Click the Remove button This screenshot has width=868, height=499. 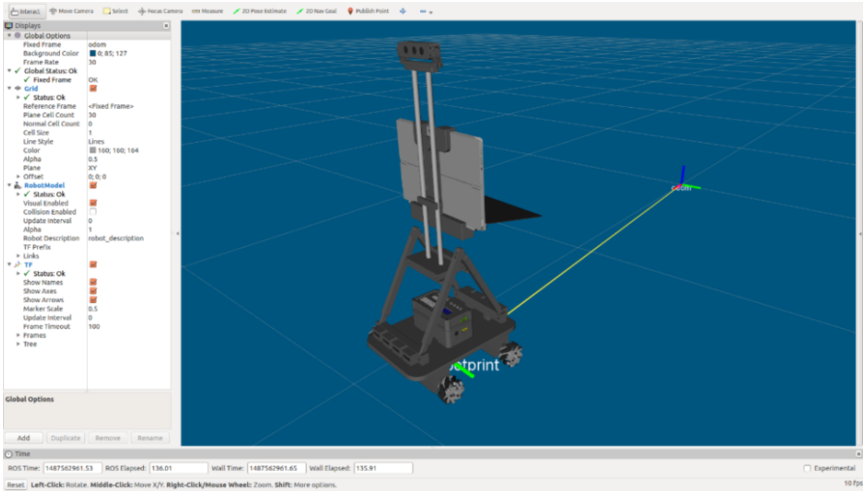pyautogui.click(x=107, y=438)
